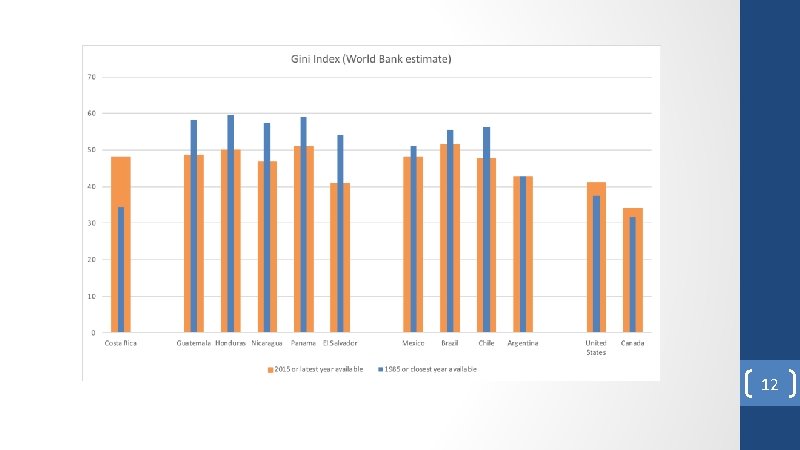Click the y-axis value 40

[x=91, y=187]
